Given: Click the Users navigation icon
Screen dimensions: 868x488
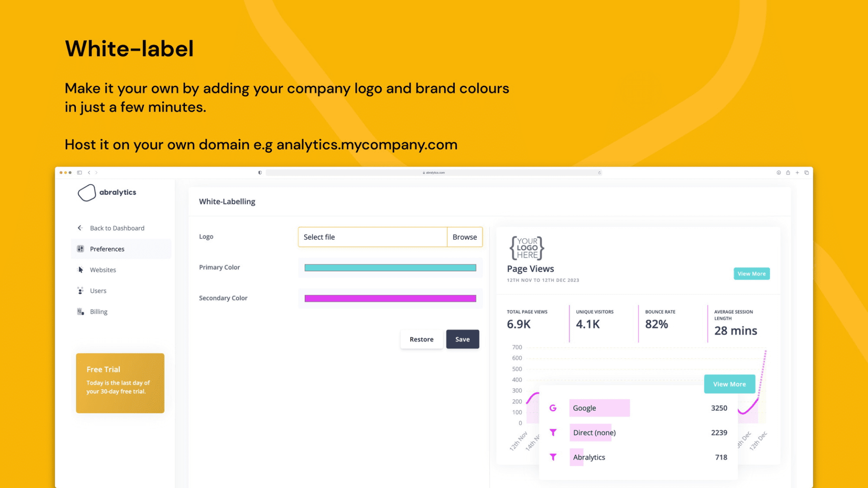Looking at the screenshot, I should point(80,291).
